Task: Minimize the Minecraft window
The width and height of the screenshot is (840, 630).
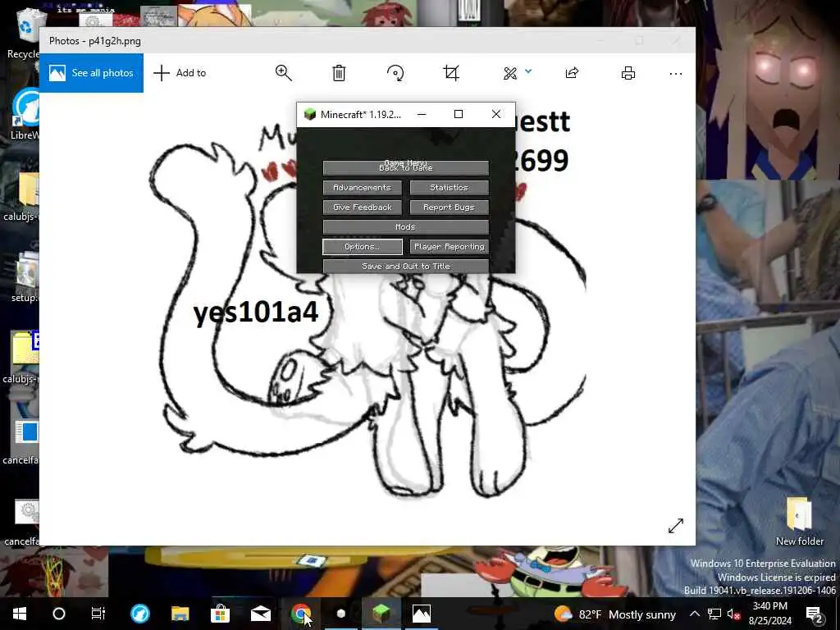Action: coord(422,114)
